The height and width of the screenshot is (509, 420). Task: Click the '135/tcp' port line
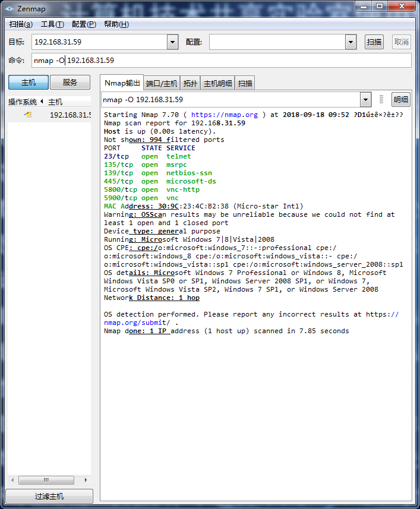click(146, 165)
